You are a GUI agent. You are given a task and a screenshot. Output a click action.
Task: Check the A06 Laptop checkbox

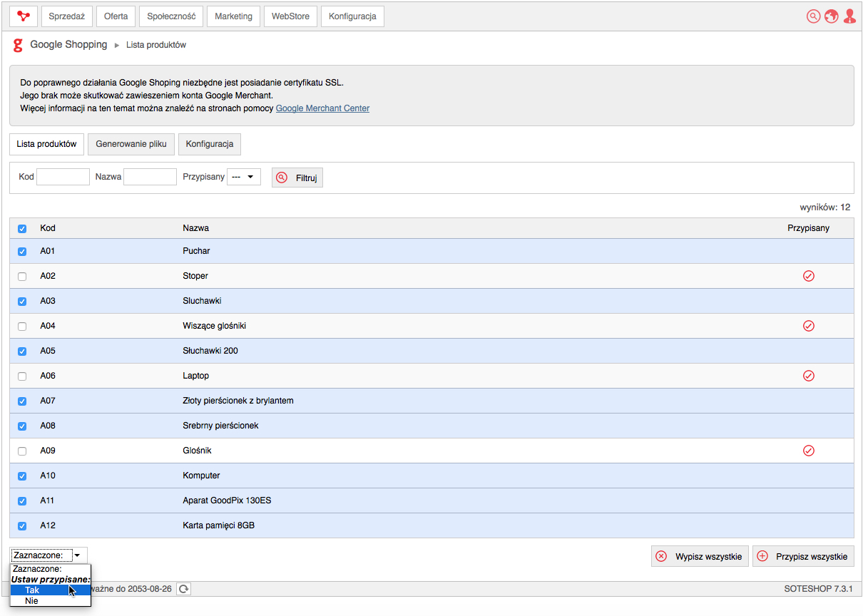(22, 376)
